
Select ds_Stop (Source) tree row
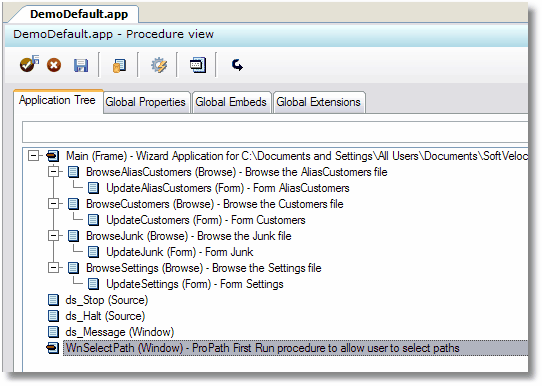point(107,300)
